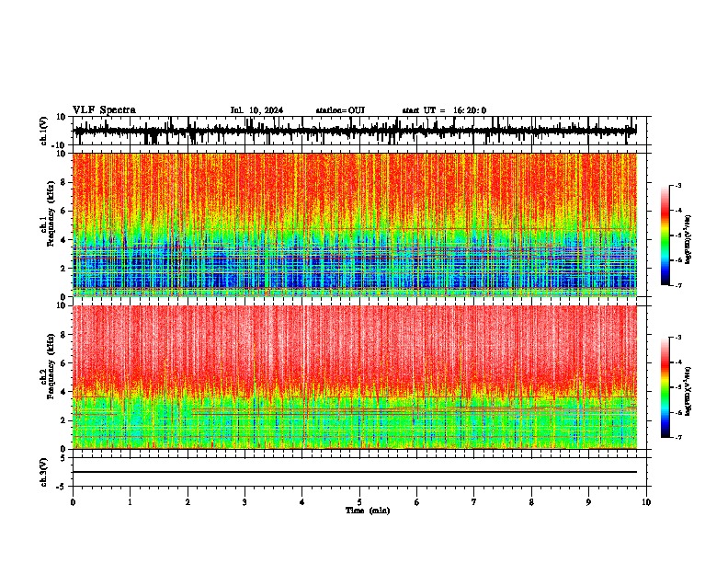Click the '5' tick of the ch.3(V) axis
The height and width of the screenshot is (563, 728).
pos(63,457)
